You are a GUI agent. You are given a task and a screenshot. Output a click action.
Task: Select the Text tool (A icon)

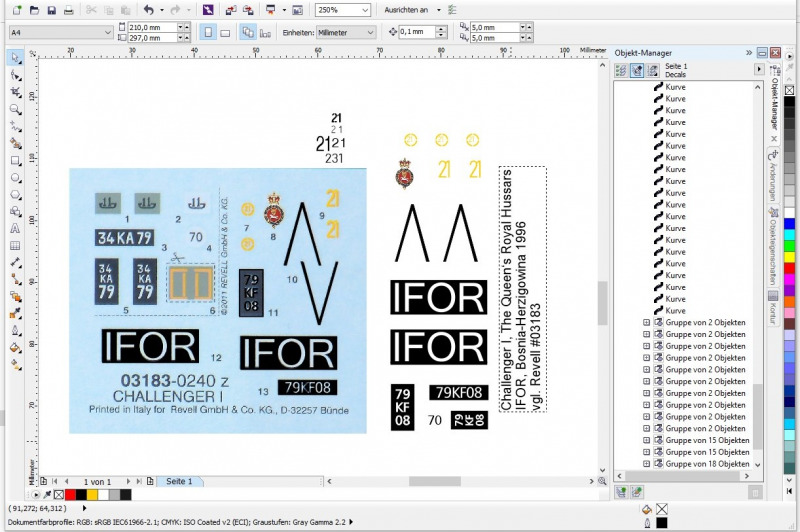[x=15, y=229]
